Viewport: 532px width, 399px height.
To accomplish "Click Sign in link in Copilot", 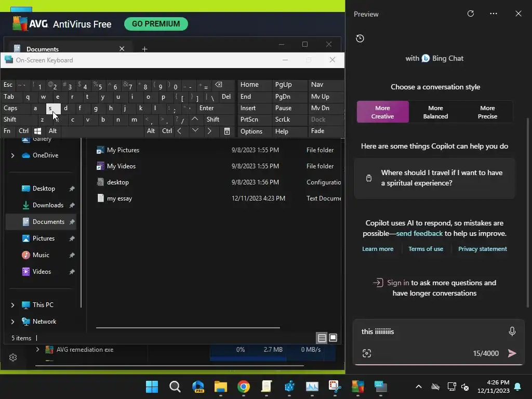I will click(x=397, y=283).
